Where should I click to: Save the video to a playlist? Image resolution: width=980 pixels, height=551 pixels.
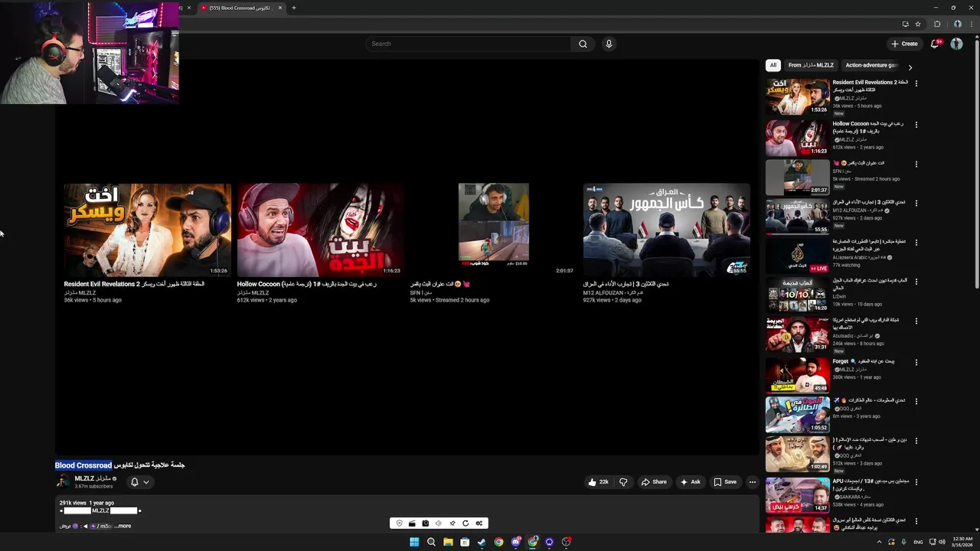[x=724, y=482]
